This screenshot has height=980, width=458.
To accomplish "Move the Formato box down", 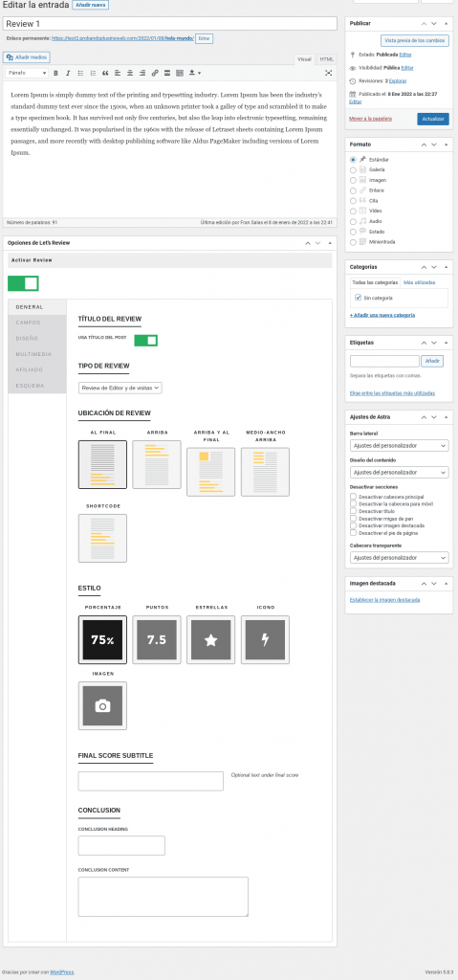I will click(x=434, y=145).
